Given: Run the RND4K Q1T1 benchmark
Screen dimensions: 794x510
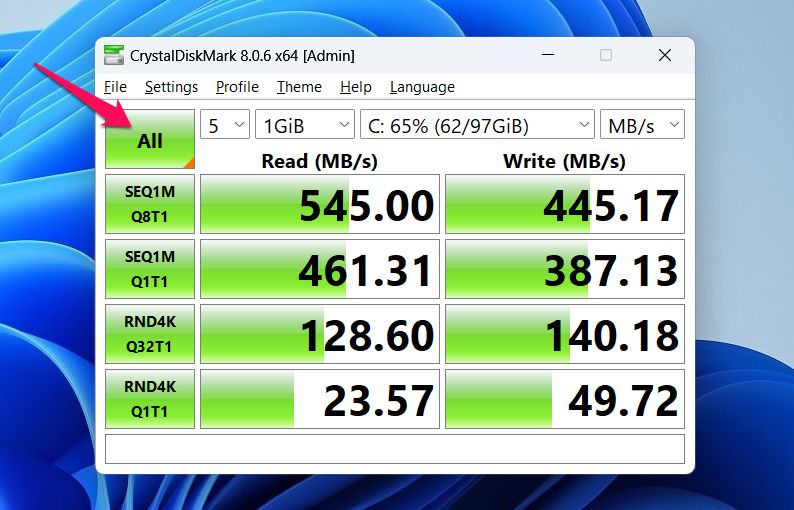Looking at the screenshot, I should (x=150, y=399).
